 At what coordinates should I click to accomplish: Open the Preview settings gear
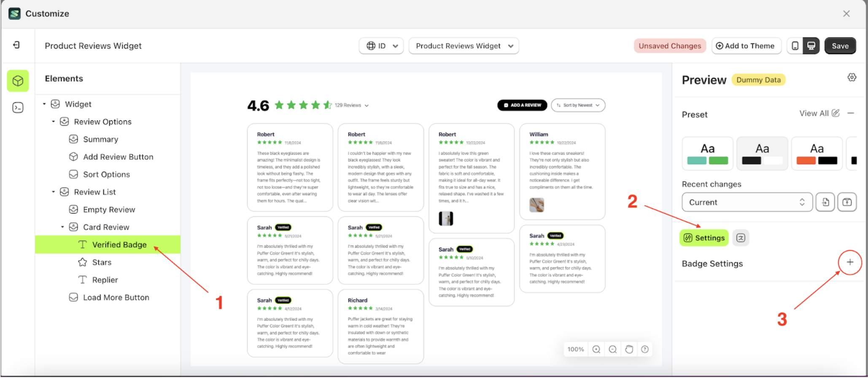pyautogui.click(x=852, y=77)
